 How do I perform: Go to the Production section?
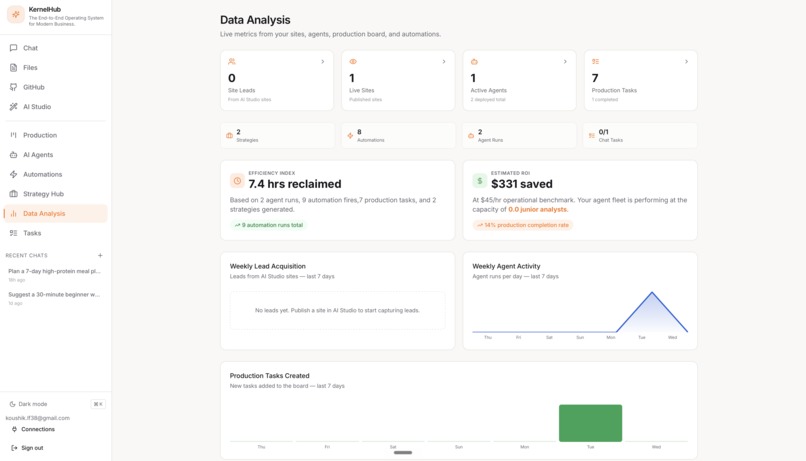coord(56,135)
